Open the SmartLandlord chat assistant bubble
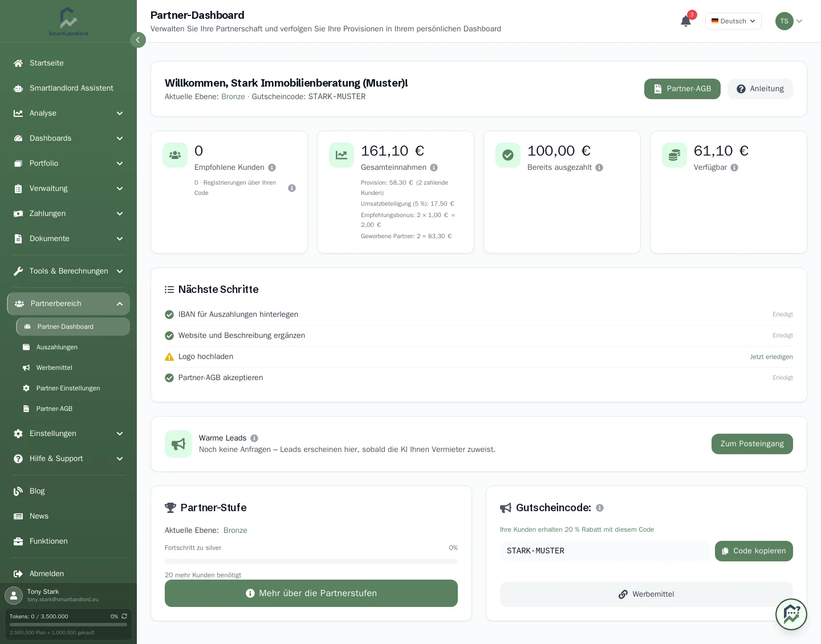Image resolution: width=821 pixels, height=644 pixels. [x=791, y=614]
